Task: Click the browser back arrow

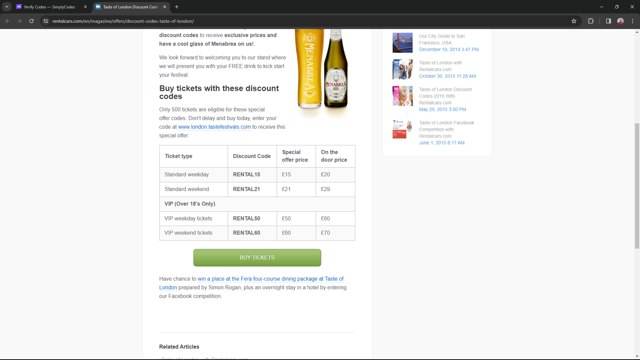Action: click(7, 21)
